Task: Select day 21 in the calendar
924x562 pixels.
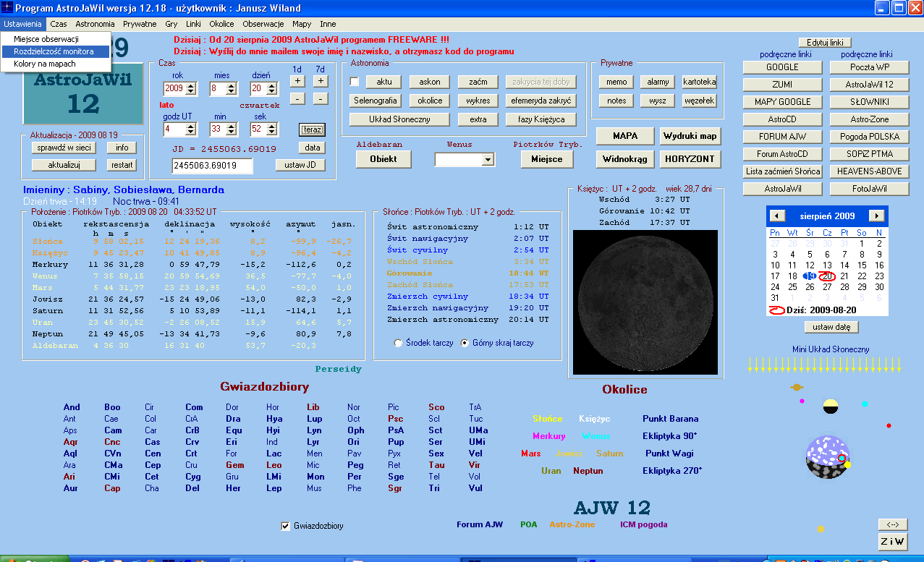Action: (x=844, y=276)
